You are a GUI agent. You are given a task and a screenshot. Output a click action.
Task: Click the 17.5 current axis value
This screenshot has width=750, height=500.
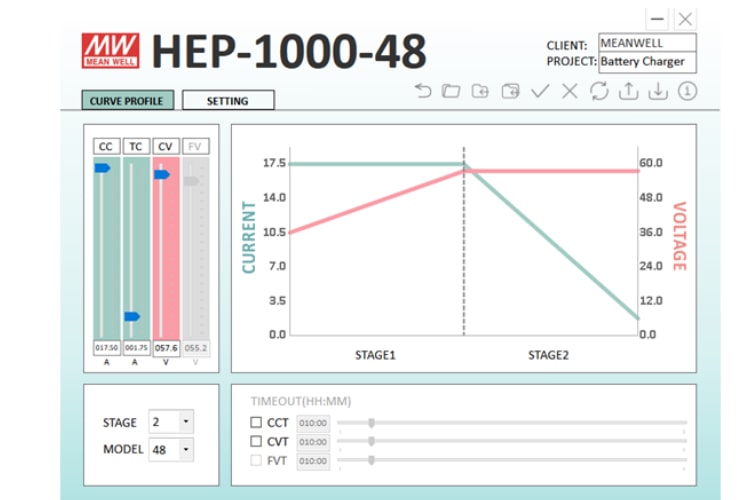[274, 163]
